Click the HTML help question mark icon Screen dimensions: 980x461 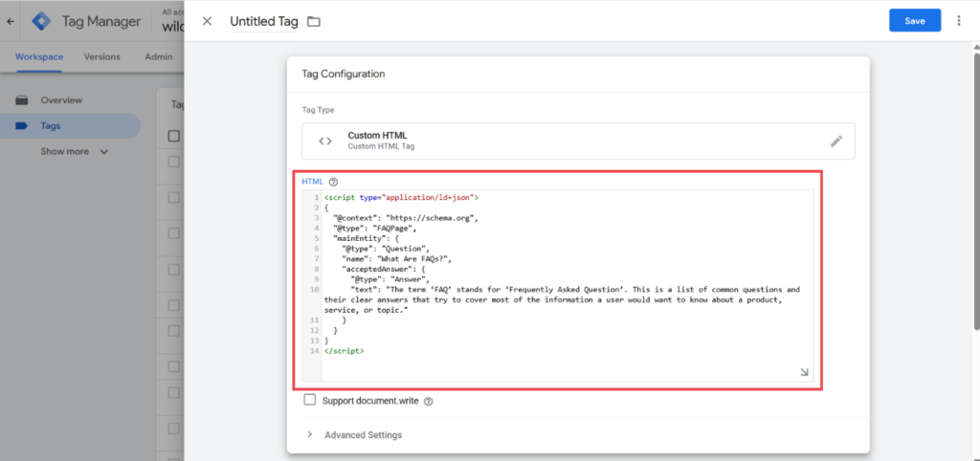tap(333, 182)
